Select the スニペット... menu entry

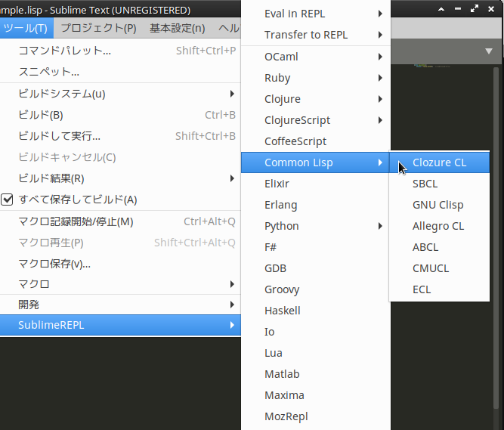click(120, 72)
